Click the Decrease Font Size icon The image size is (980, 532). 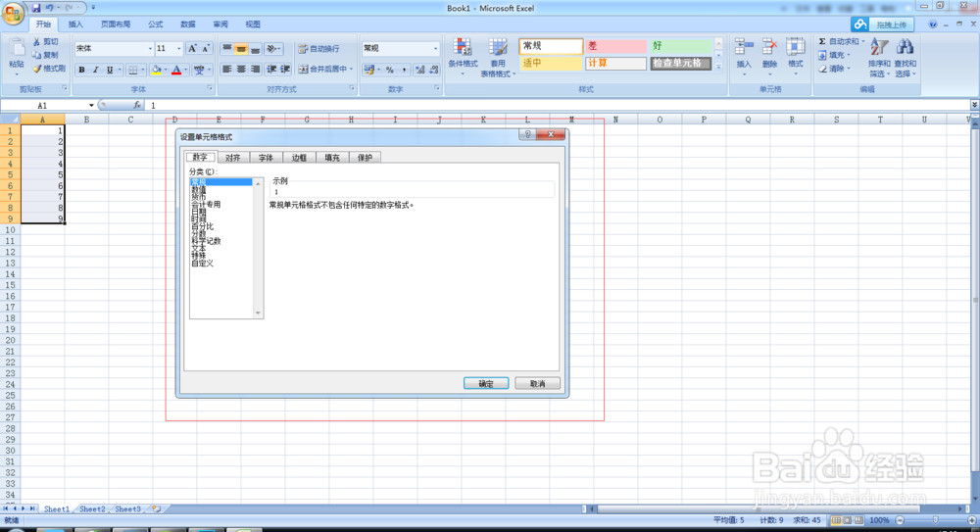coord(206,49)
